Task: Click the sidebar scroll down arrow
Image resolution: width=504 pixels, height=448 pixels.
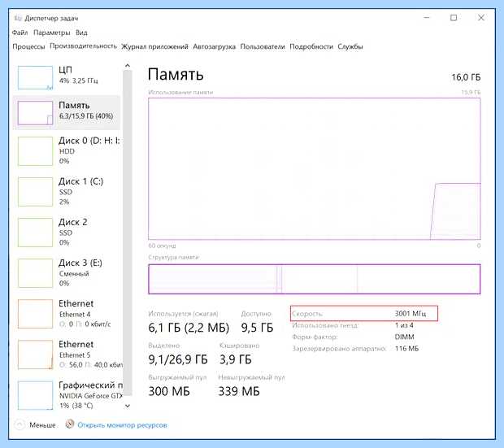Action: (128, 406)
